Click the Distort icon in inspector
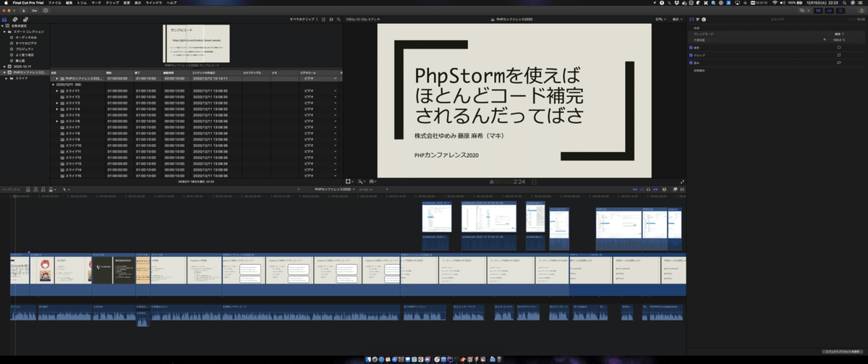This screenshot has height=364, width=868. [x=839, y=62]
